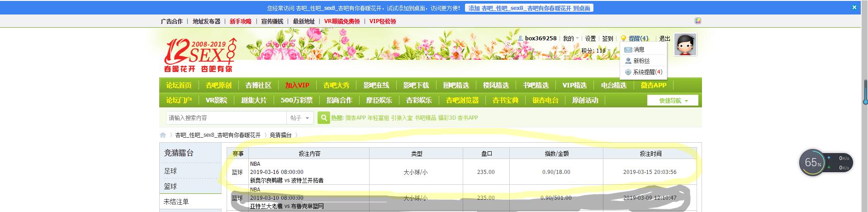Open the user avatar picture
The height and width of the screenshot is (212, 868).
(685, 44)
